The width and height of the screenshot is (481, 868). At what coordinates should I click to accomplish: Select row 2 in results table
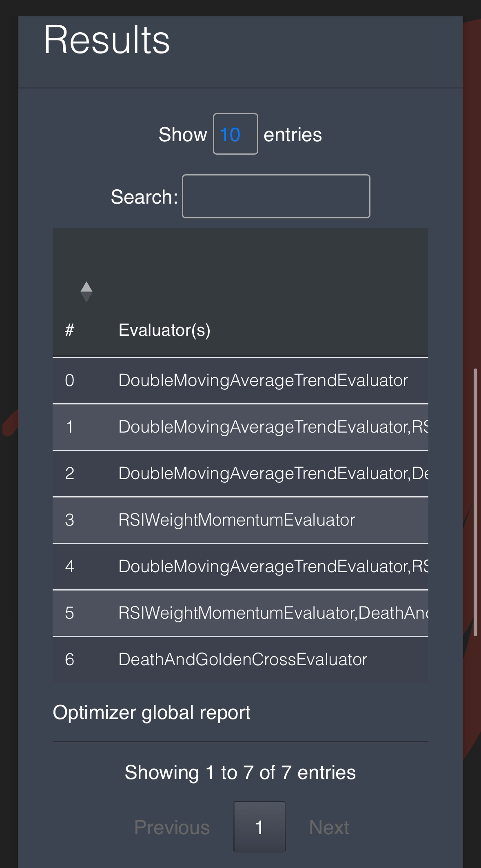pyautogui.click(x=273, y=473)
